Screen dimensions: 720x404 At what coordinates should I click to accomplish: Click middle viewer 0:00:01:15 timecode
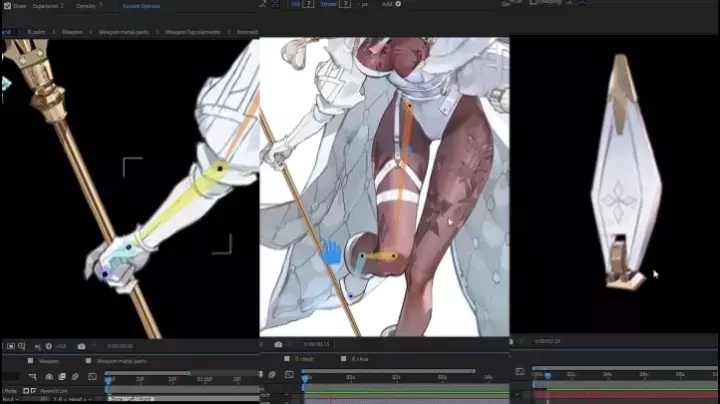click(x=316, y=344)
